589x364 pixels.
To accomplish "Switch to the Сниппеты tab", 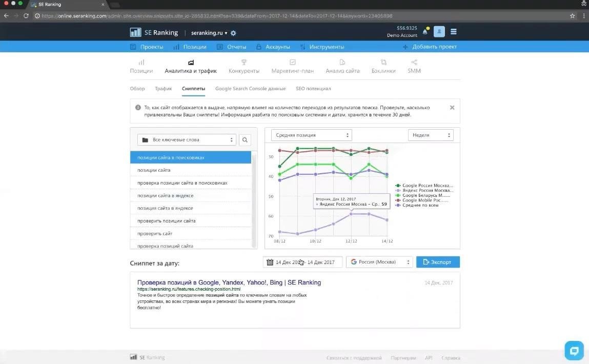I will point(193,89).
